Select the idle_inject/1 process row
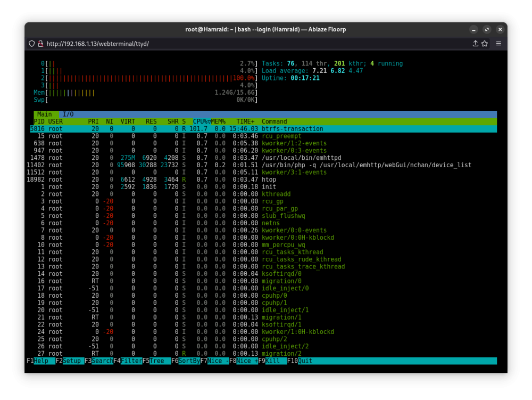Image resolution: width=532 pixels, height=400 pixels. click(x=263, y=310)
